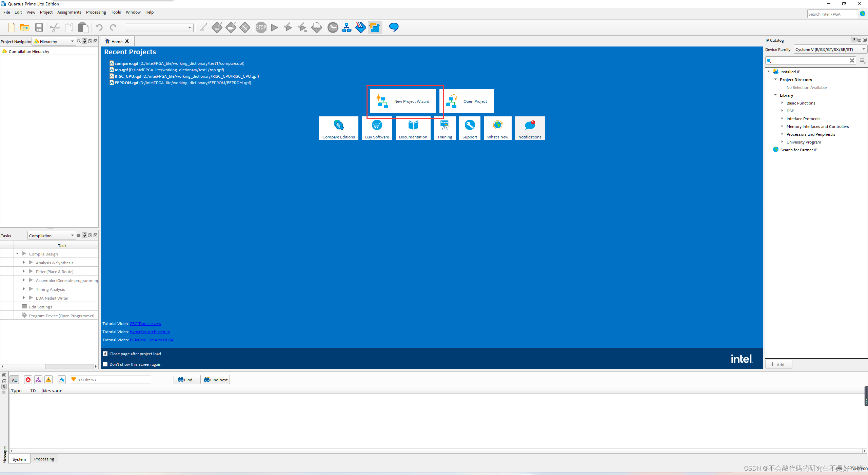Open the Timing Analyzer clock icon
Screen dimensions: 868x475
pos(333,27)
